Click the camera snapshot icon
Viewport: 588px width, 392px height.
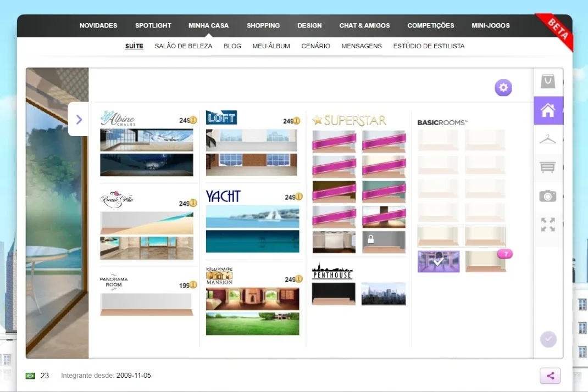[548, 196]
